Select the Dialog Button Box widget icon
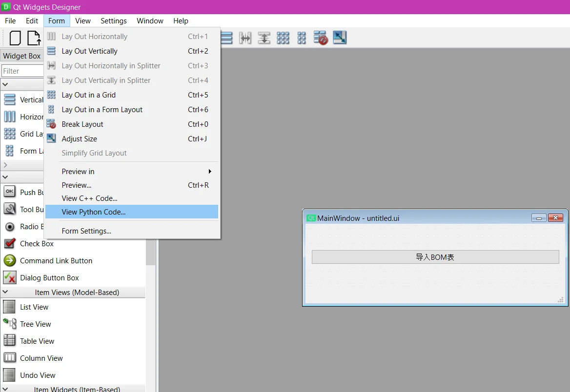Viewport: 570px width, 392px height. pyautogui.click(x=10, y=277)
